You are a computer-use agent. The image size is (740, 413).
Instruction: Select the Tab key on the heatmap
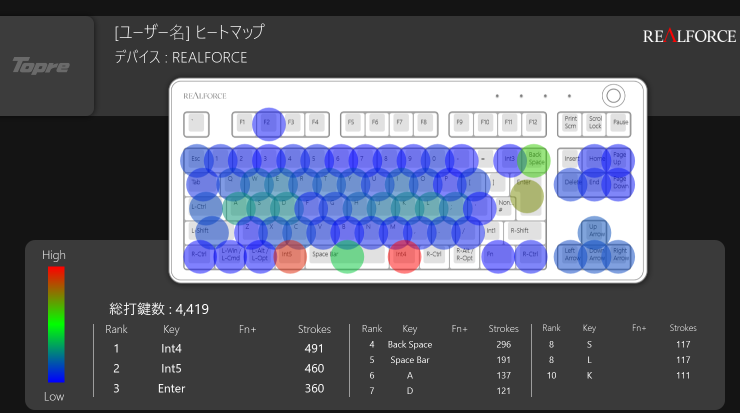pyautogui.click(x=202, y=184)
